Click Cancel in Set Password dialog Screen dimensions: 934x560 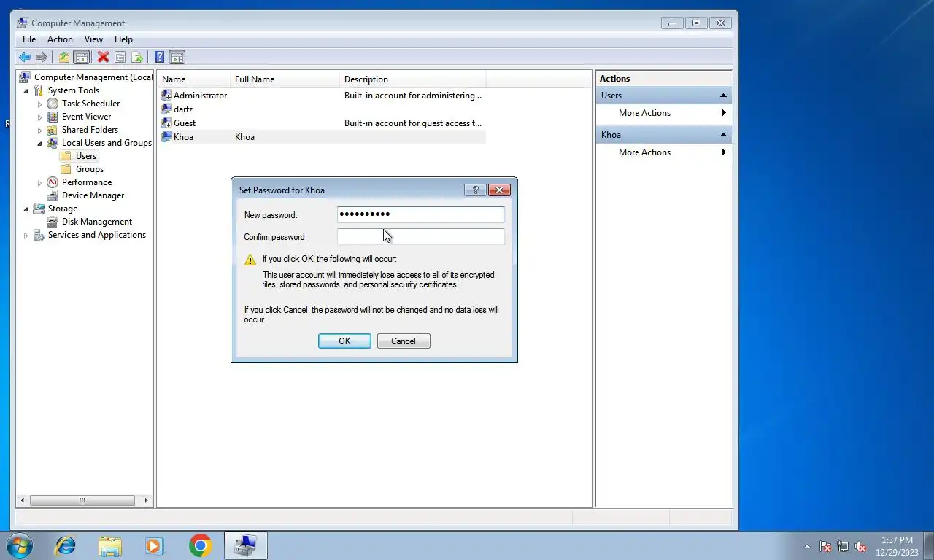(x=404, y=341)
